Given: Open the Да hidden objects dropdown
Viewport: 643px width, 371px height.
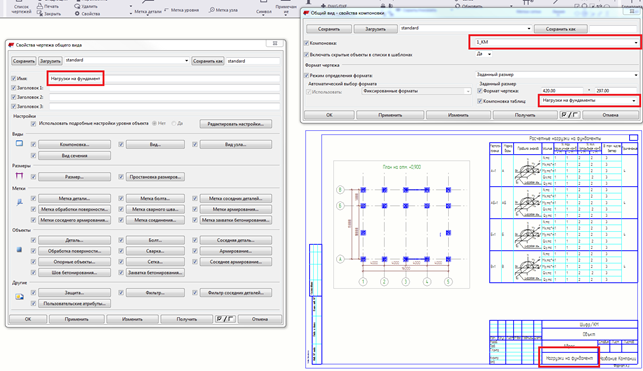Looking at the screenshot, I should (483, 54).
